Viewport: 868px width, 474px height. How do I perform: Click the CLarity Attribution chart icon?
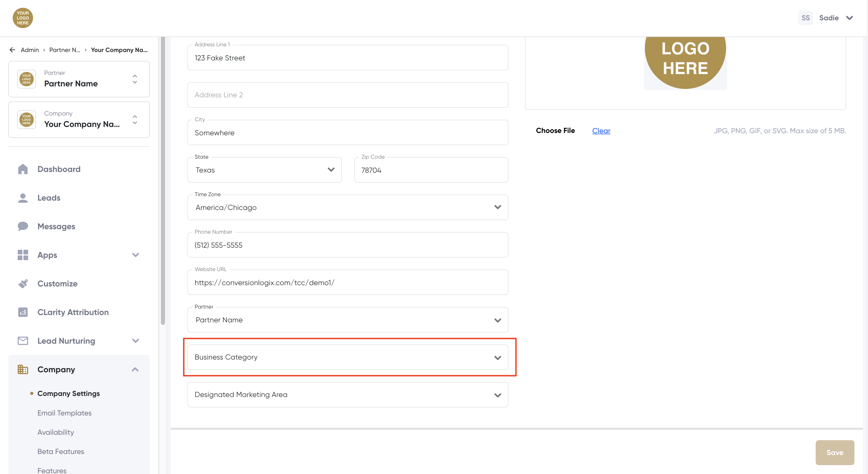(x=23, y=312)
